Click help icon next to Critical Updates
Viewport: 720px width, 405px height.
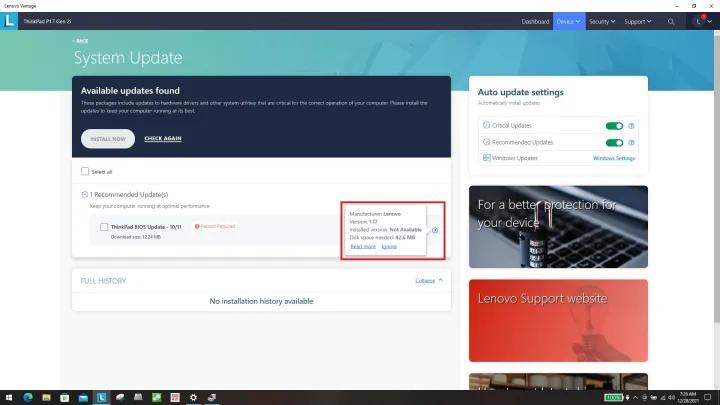click(631, 126)
